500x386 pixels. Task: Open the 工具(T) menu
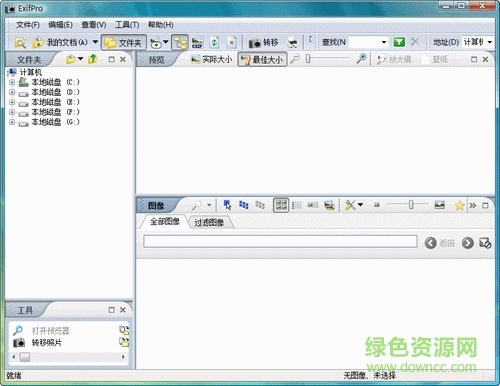point(127,25)
